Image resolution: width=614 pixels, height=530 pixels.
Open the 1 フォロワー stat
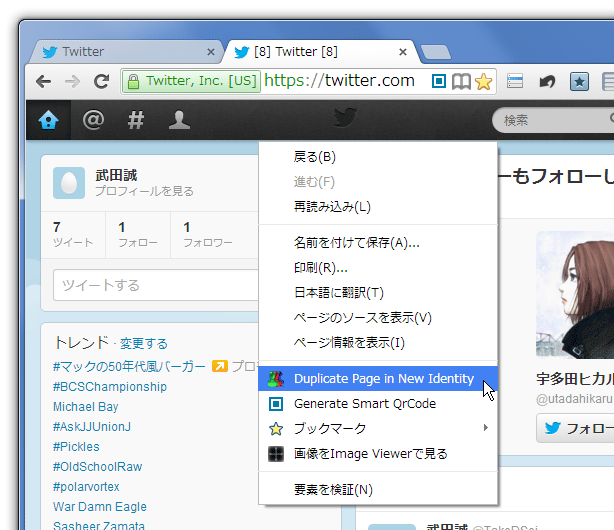tap(208, 234)
